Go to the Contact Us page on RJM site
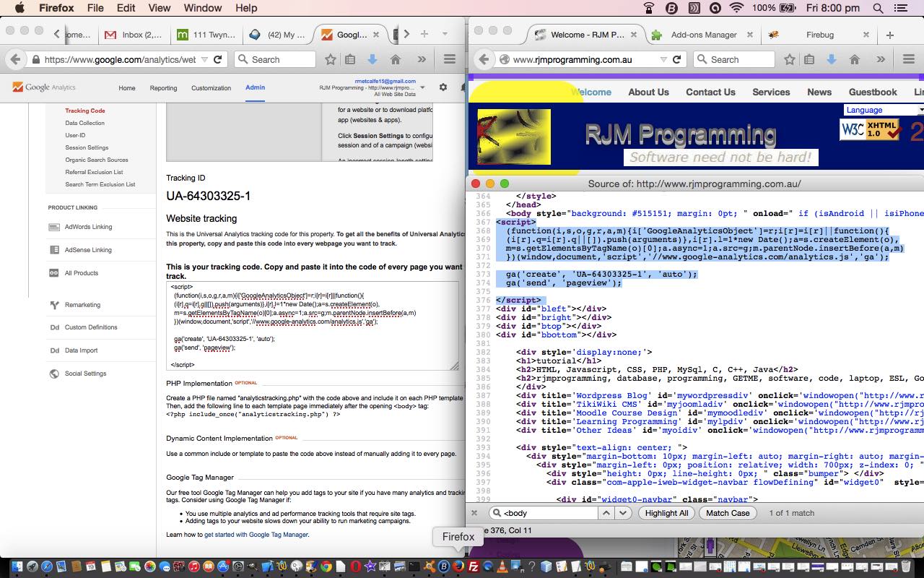The width and height of the screenshot is (924, 578). coord(710,92)
